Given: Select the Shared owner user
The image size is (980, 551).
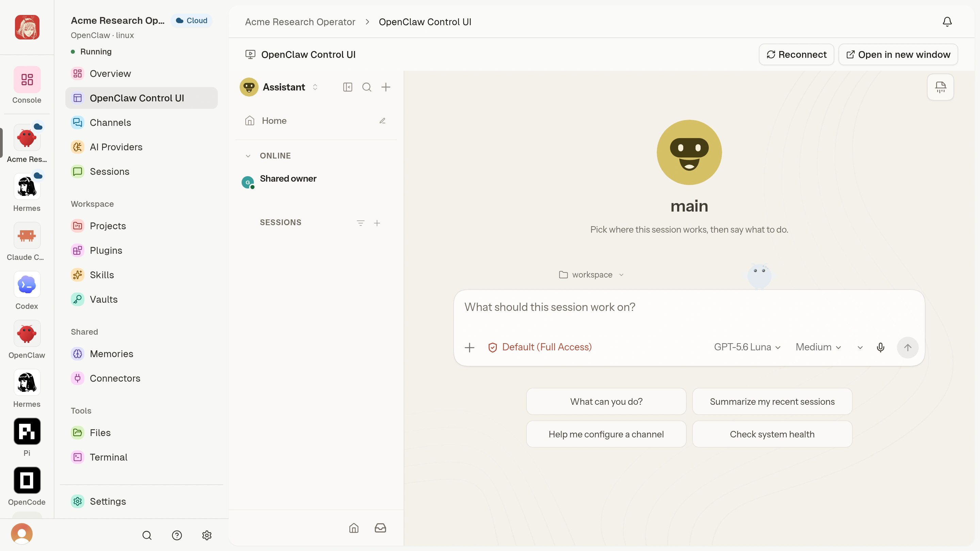Looking at the screenshot, I should [316, 182].
